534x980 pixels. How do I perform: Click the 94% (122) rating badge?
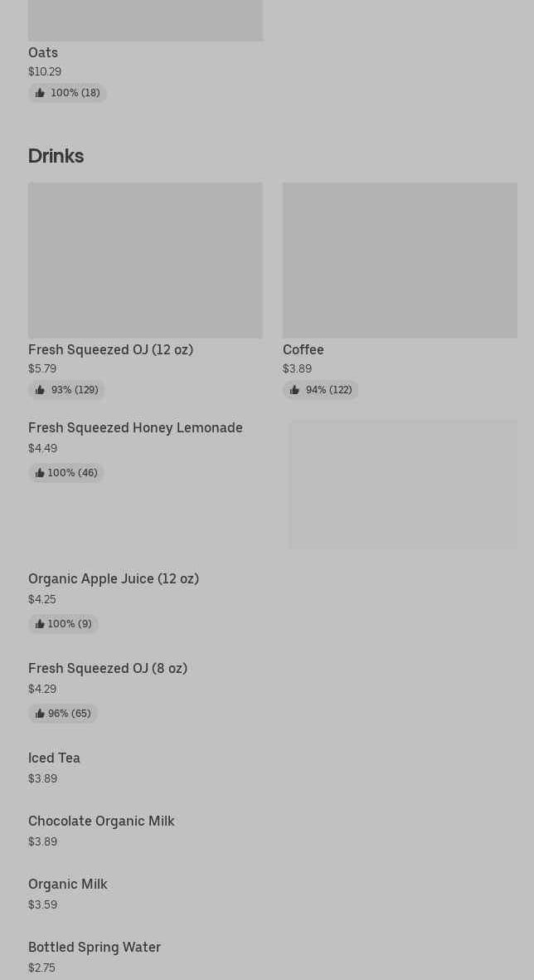(x=321, y=390)
